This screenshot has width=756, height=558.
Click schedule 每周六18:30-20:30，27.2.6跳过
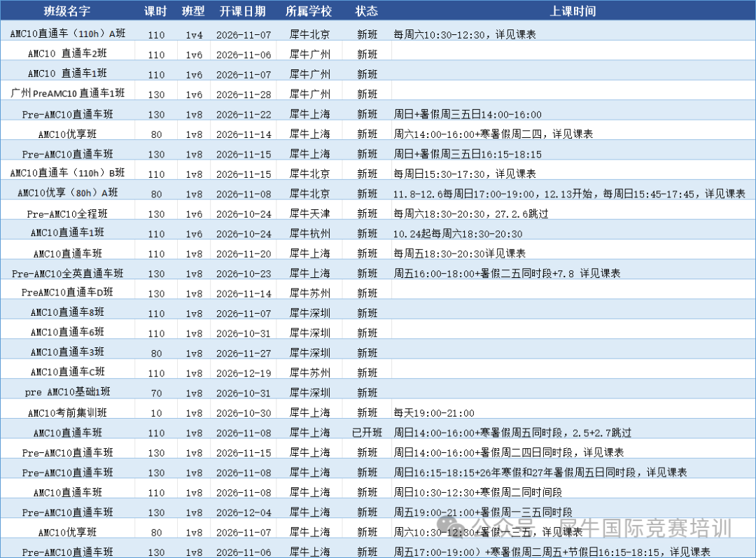click(x=471, y=214)
